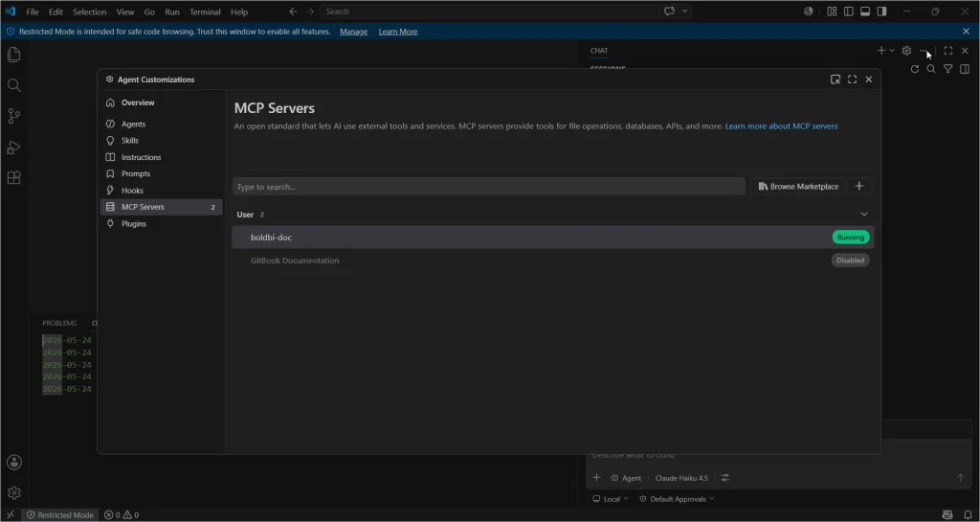Click the chat icon in title bar
The height and width of the screenshot is (522, 980).
coord(669,11)
